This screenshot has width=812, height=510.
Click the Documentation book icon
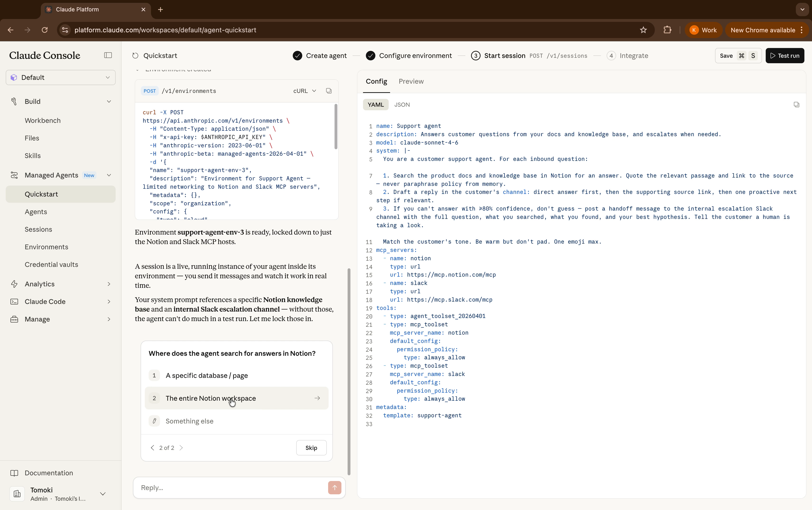pyautogui.click(x=14, y=473)
